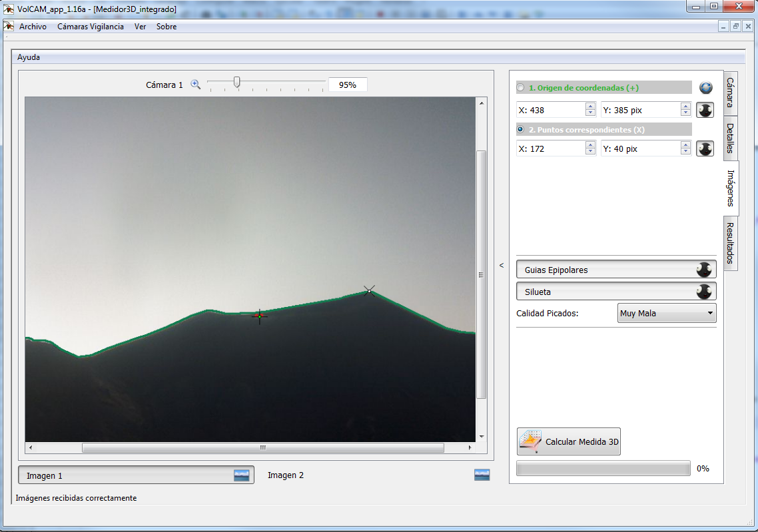This screenshot has width=758, height=532.
Task: Click the Imagen 1 button
Action: (x=136, y=475)
